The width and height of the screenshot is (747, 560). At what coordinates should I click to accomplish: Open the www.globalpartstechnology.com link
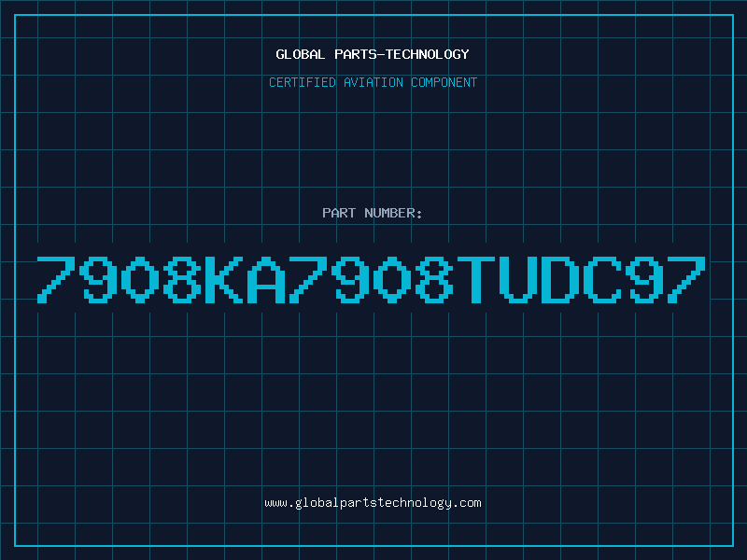point(373,503)
